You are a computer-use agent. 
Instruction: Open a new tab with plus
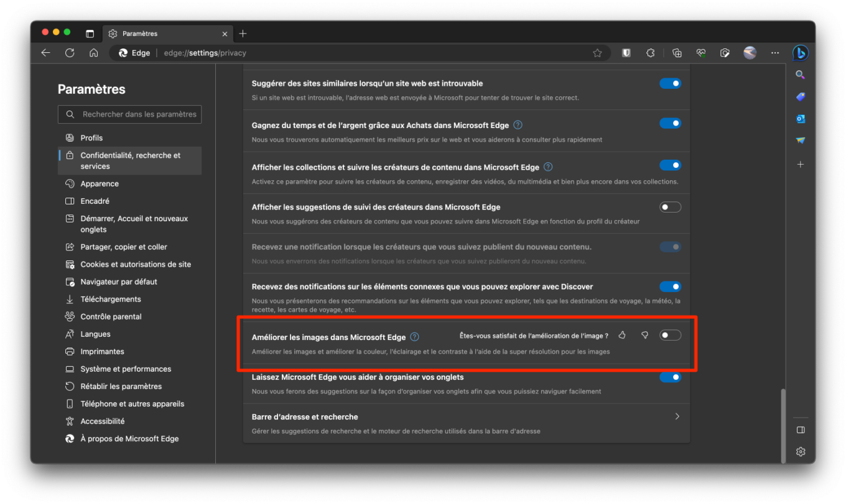[243, 34]
